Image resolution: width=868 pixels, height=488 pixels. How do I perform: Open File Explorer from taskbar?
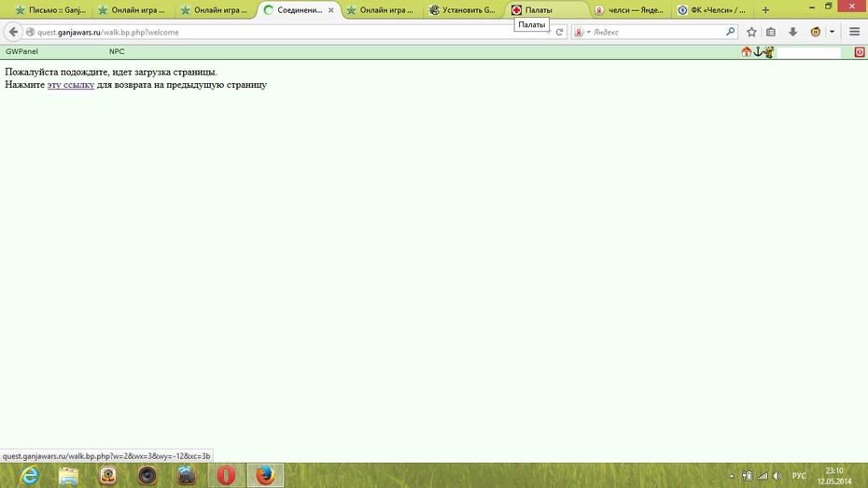(69, 475)
